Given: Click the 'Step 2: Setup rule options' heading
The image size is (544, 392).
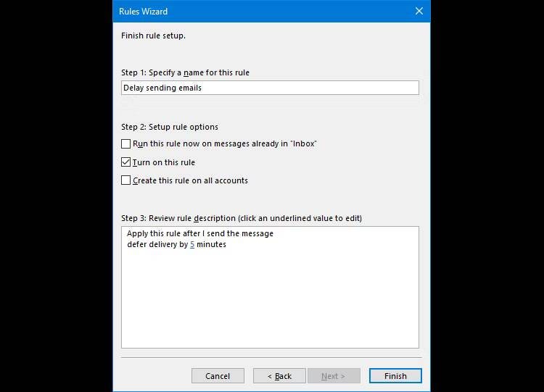Looking at the screenshot, I should pos(170,127).
